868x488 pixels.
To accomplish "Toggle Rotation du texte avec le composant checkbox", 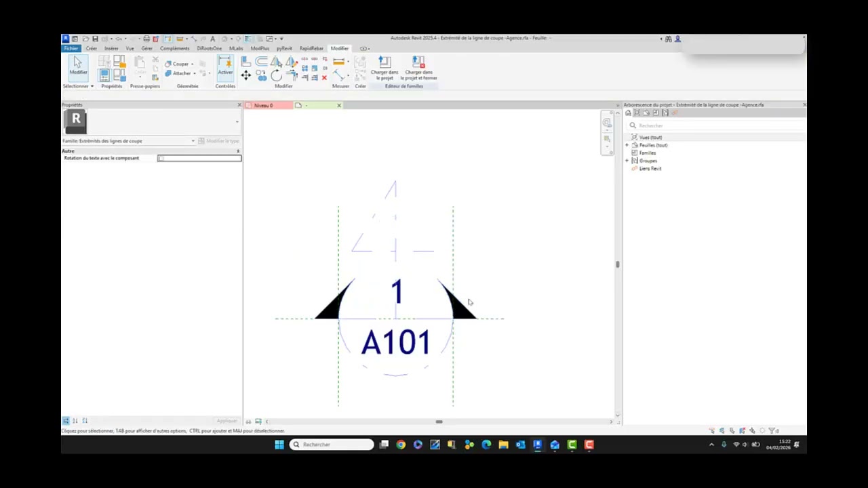I will point(161,158).
